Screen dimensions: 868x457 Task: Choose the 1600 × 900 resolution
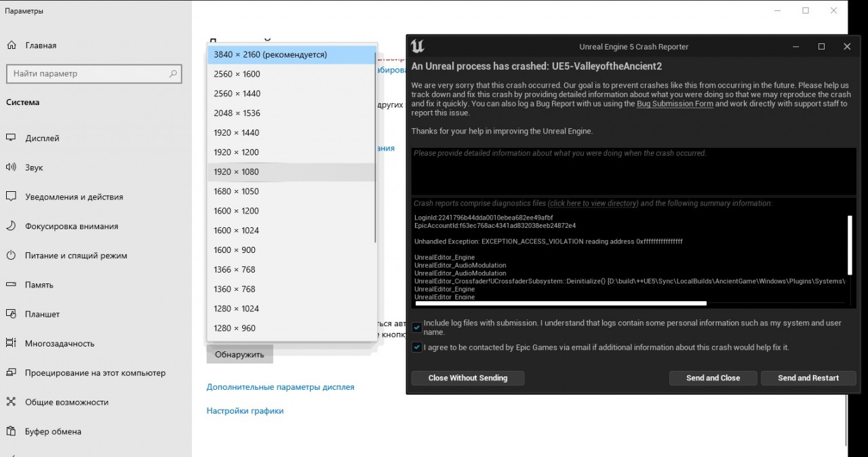coord(292,250)
